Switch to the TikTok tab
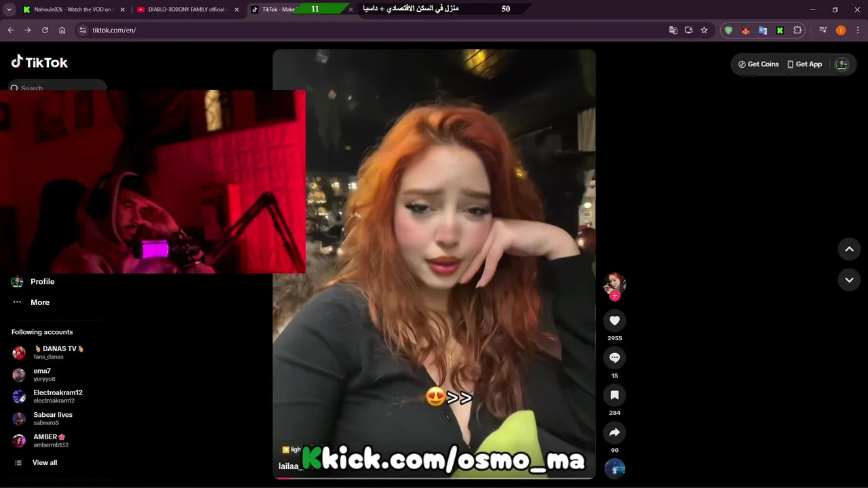The width and height of the screenshot is (868, 488). (273, 9)
